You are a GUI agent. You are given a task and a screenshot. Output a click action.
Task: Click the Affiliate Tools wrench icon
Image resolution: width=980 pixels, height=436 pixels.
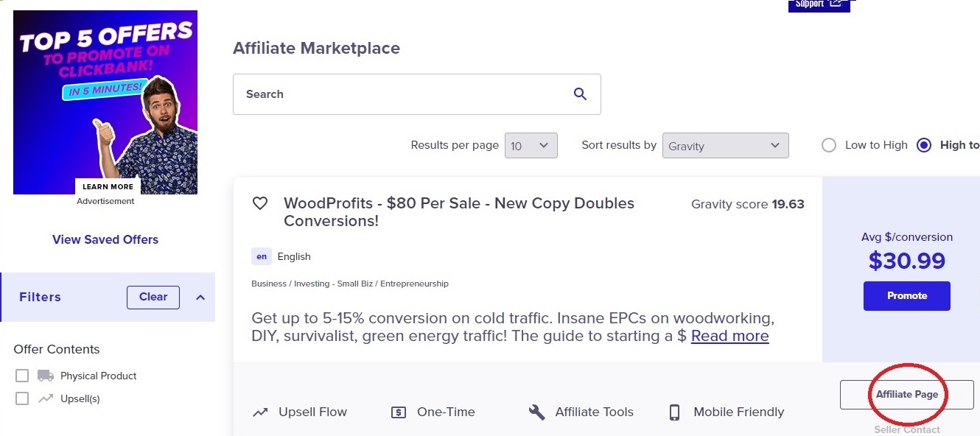537,412
